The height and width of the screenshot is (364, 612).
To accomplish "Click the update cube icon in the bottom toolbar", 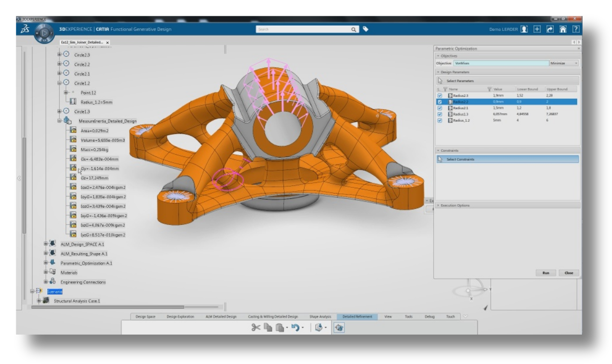I will click(318, 327).
